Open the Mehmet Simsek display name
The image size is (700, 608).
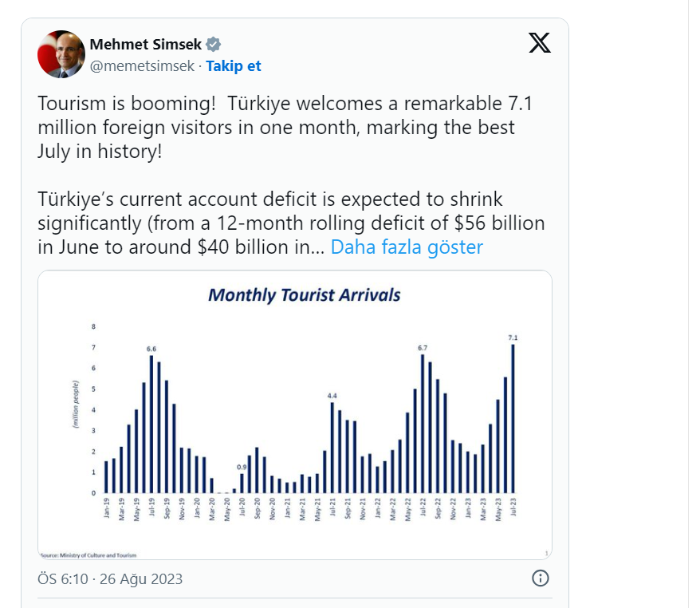coord(146,44)
